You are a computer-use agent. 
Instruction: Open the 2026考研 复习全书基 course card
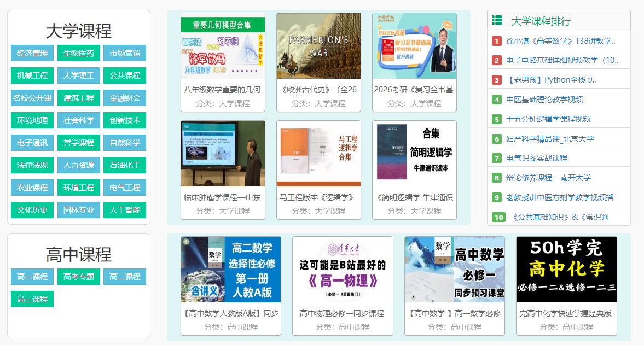pos(414,57)
